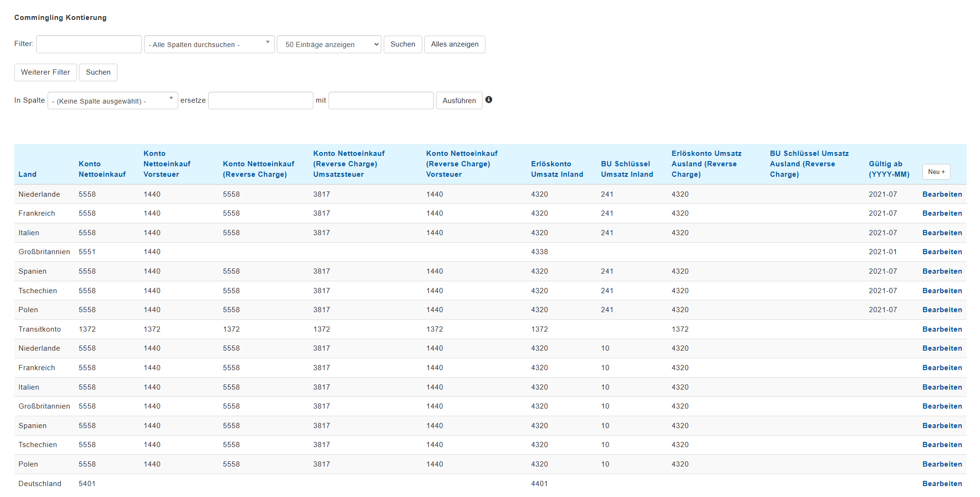
Task: Click Bearbeiten for Großbritannien 5558 row
Action: pos(942,406)
